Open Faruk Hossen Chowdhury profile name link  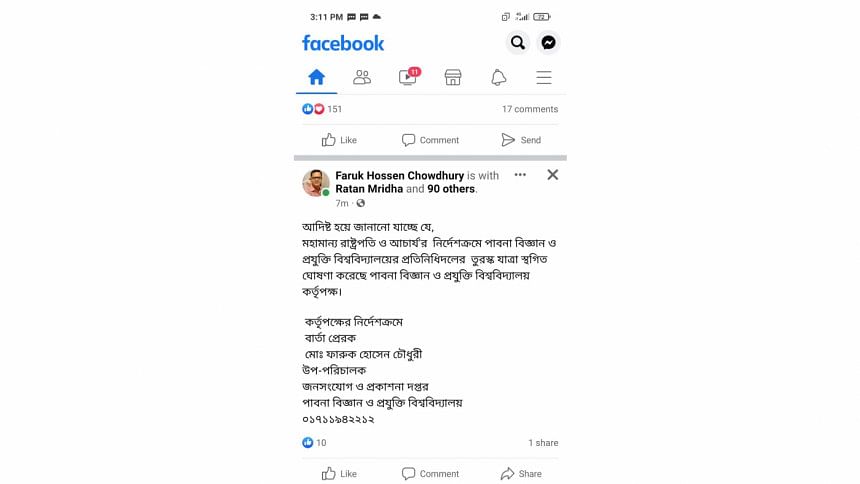pyautogui.click(x=400, y=176)
